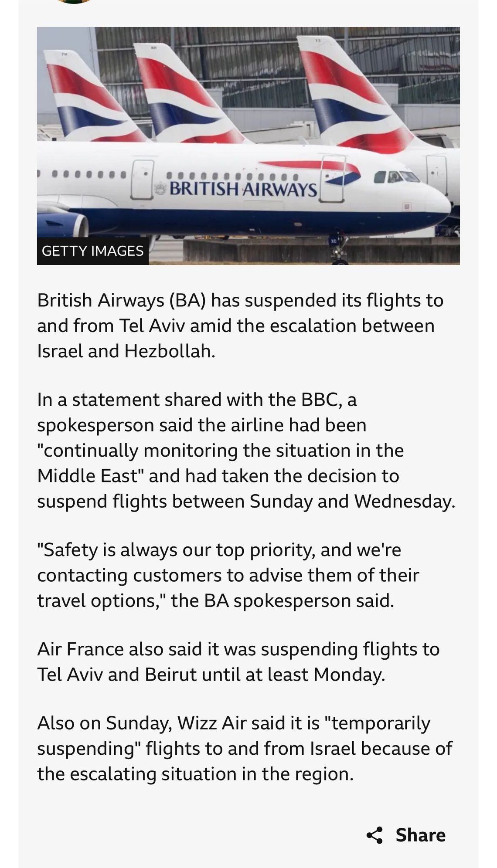Image resolution: width=497 pixels, height=868 pixels.
Task: Tap the partial avatar at top
Action: point(74,1)
